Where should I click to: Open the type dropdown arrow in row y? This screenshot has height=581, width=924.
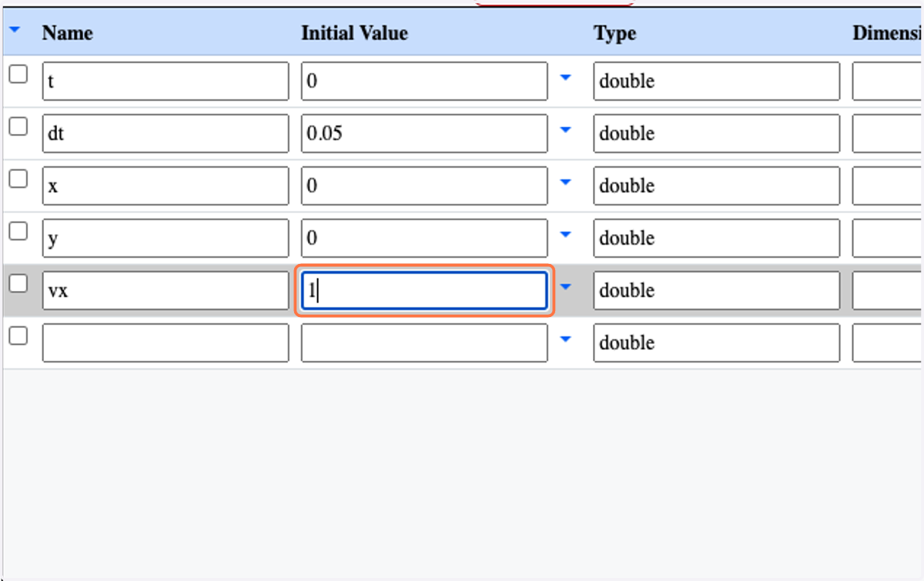pyautogui.click(x=566, y=235)
